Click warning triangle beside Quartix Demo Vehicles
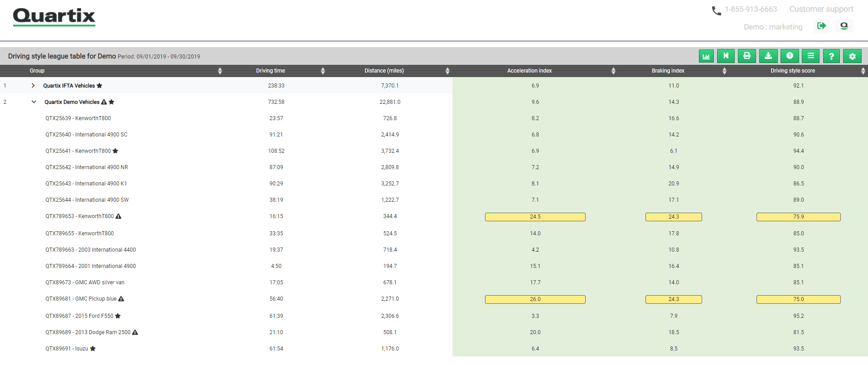Viewport: 868px width, 365px height. (x=104, y=102)
